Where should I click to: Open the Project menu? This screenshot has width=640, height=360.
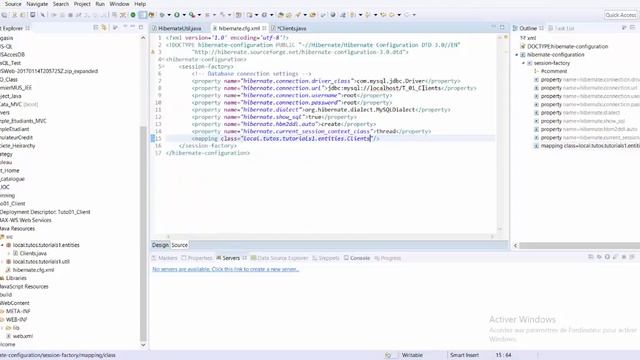(82, 4)
